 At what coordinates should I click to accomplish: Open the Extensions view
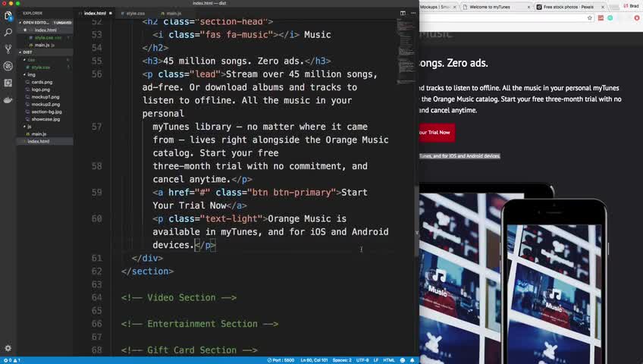point(8,83)
